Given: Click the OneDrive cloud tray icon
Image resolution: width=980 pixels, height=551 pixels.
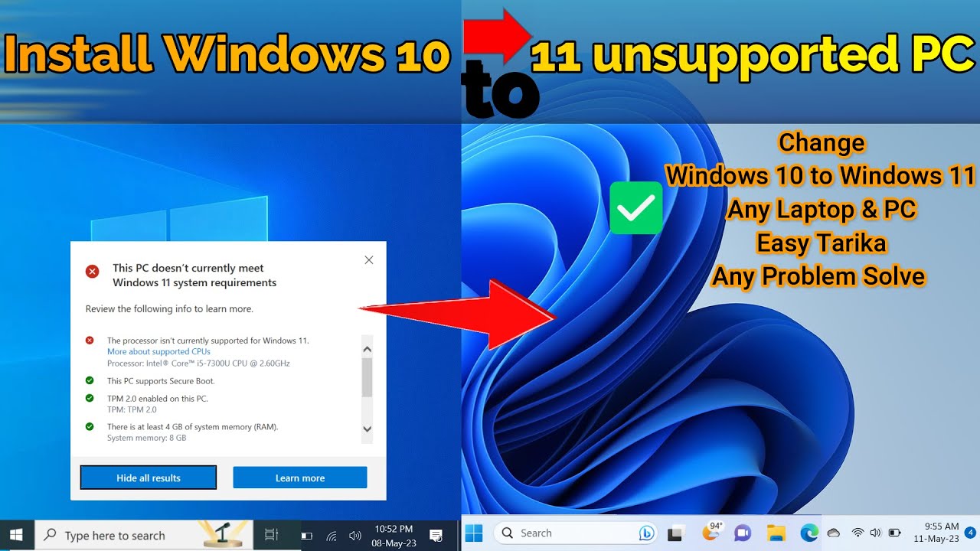Looking at the screenshot, I should [834, 533].
